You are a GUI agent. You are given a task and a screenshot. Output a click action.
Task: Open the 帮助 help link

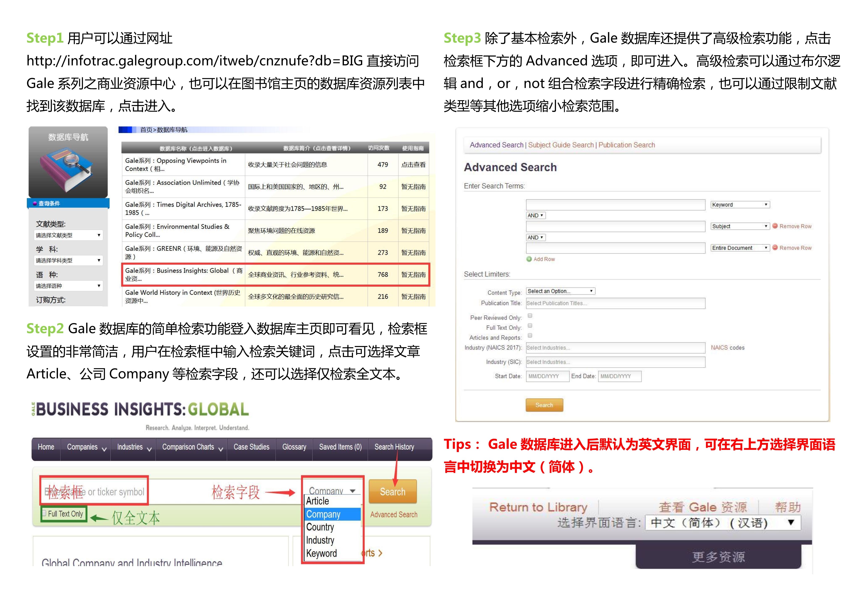pyautogui.click(x=787, y=507)
